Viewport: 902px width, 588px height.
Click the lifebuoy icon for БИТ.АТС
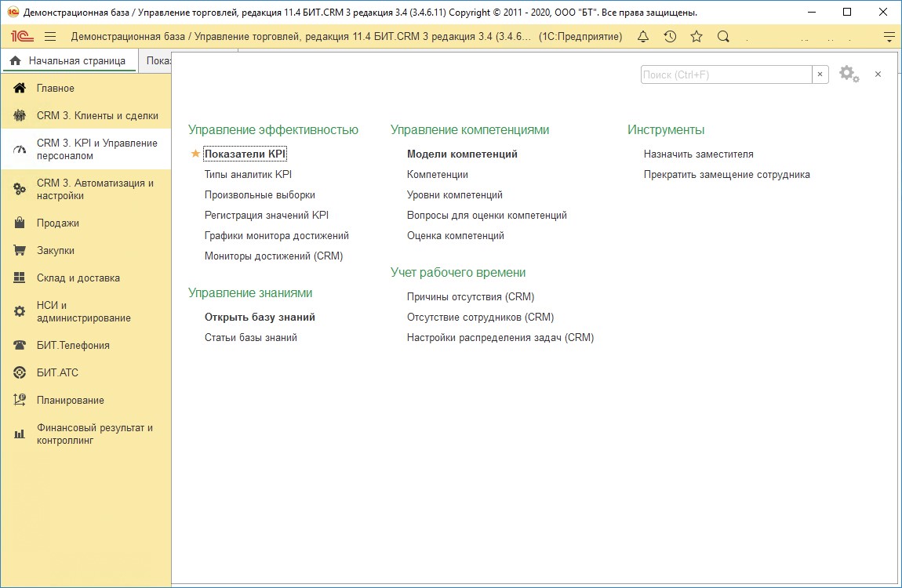coord(20,373)
